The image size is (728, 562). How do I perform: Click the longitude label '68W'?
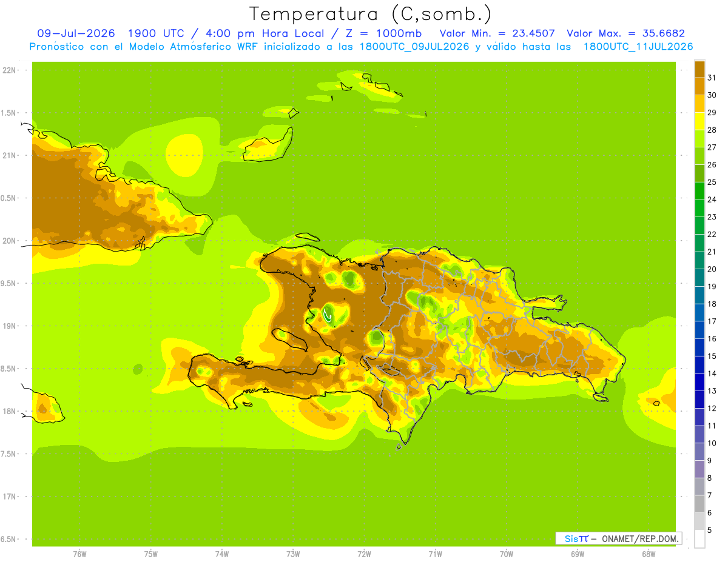(x=649, y=554)
